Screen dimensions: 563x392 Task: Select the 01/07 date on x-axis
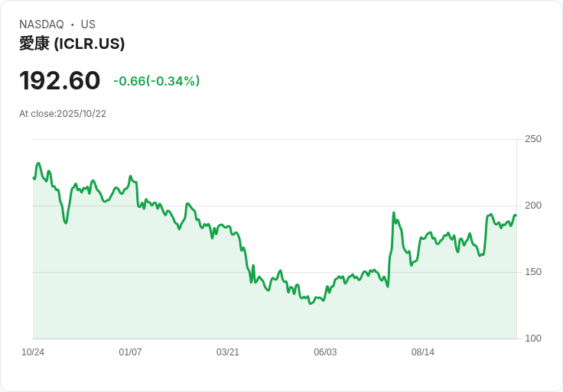point(130,352)
